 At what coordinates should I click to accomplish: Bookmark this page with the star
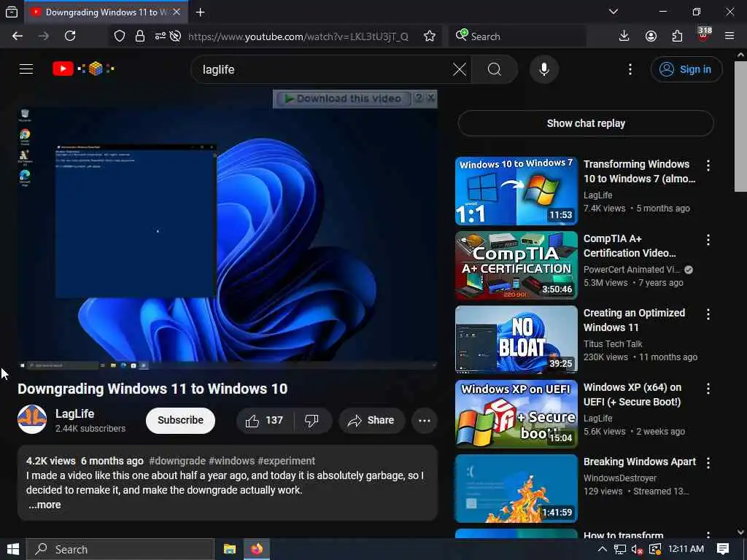pos(430,36)
